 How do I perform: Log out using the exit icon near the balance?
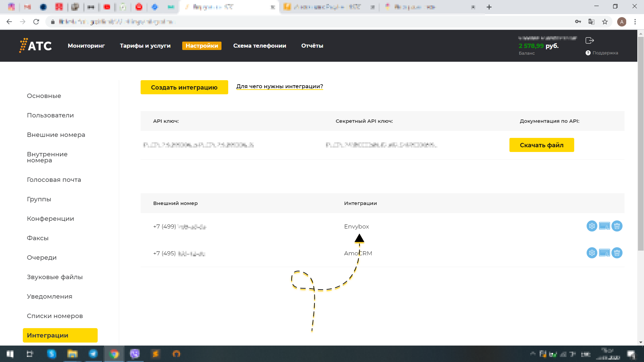pos(589,40)
